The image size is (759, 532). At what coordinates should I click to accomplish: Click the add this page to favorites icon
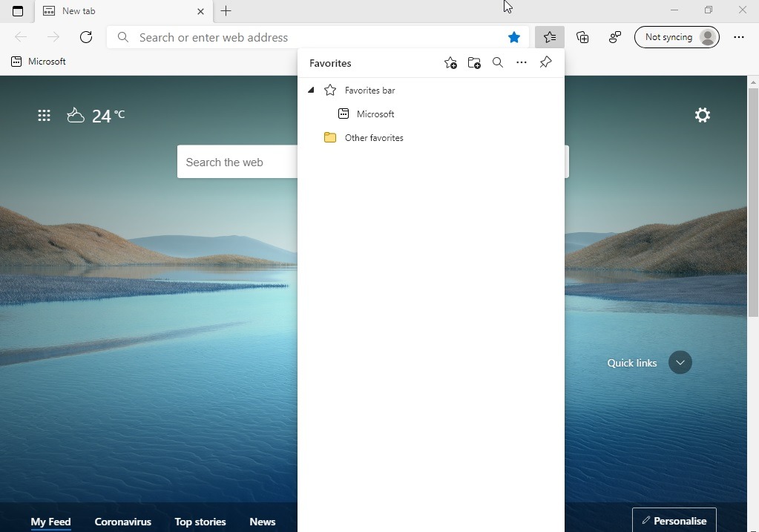450,63
